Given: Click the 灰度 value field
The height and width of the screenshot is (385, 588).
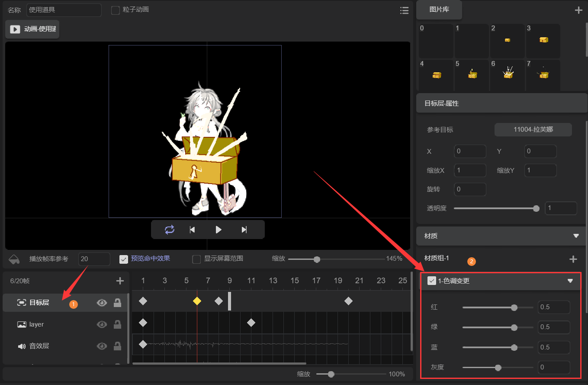Looking at the screenshot, I should pyautogui.click(x=554, y=367).
